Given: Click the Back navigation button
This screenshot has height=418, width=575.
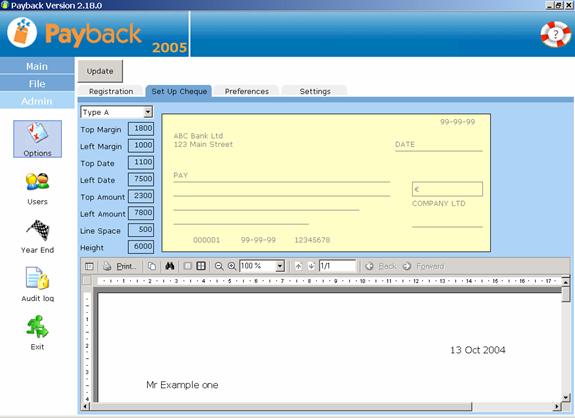Looking at the screenshot, I should 381,266.
